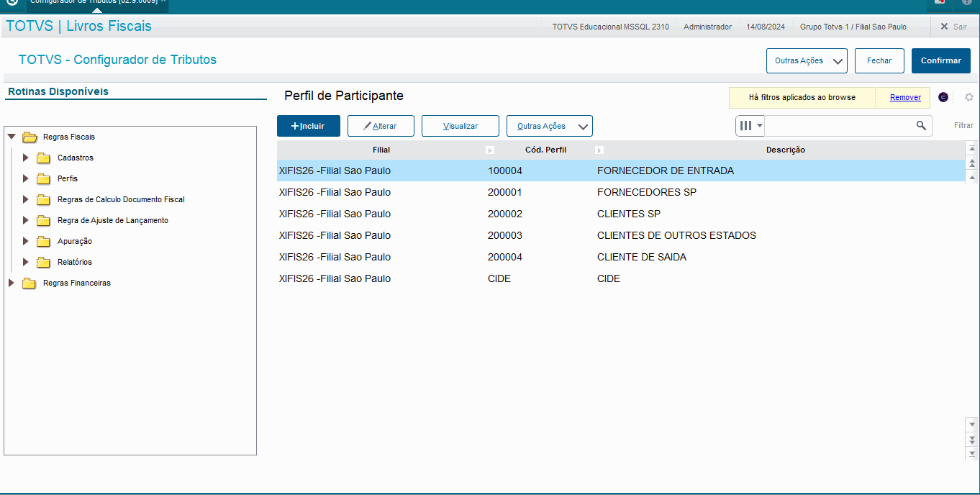
Task: Select row FORNECEDOR DE ENTRADA
Action: [x=620, y=171]
